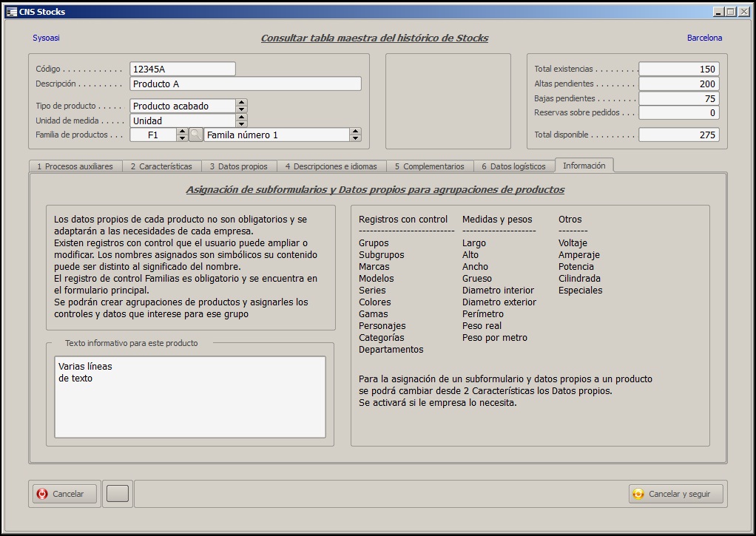This screenshot has height=536, width=756.
Task: Click the 'Gamas' entry
Action: 373,313
